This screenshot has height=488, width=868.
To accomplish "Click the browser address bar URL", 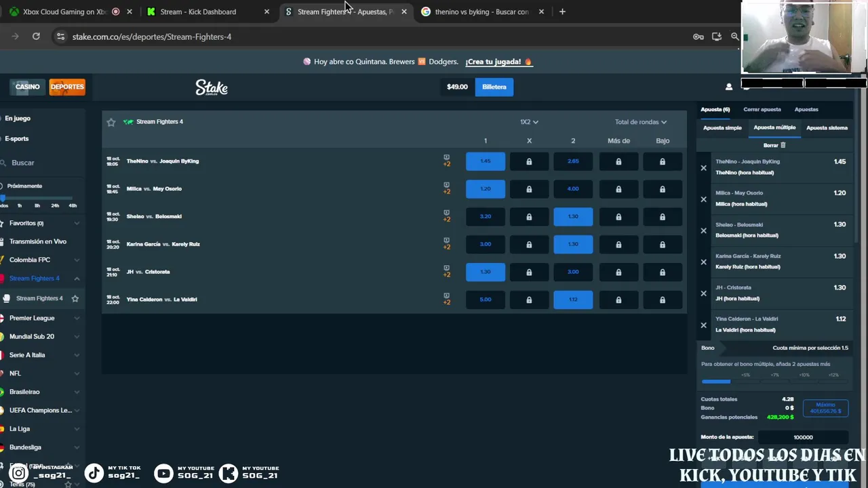I will point(152,37).
